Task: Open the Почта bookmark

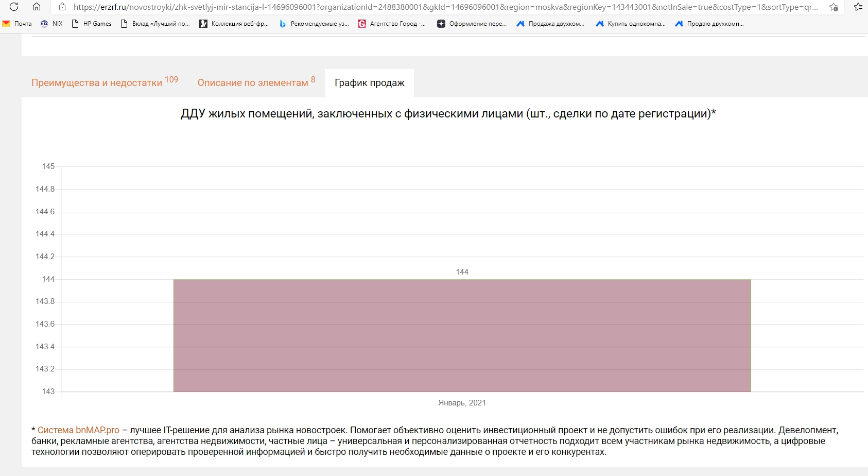Action: [18, 24]
